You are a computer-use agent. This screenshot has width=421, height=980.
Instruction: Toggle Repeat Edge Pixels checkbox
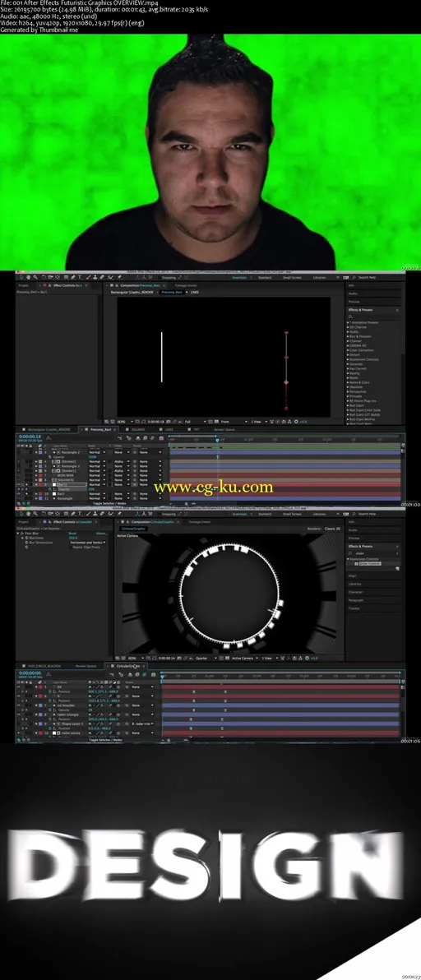point(71,547)
